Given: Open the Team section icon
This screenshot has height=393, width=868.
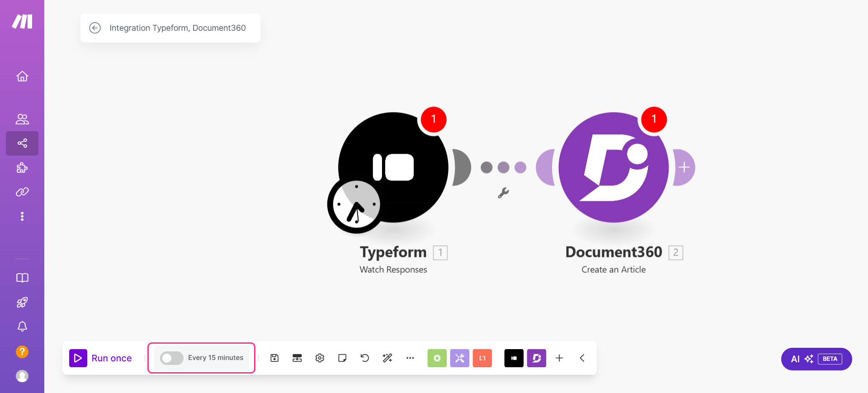Looking at the screenshot, I should [22, 119].
